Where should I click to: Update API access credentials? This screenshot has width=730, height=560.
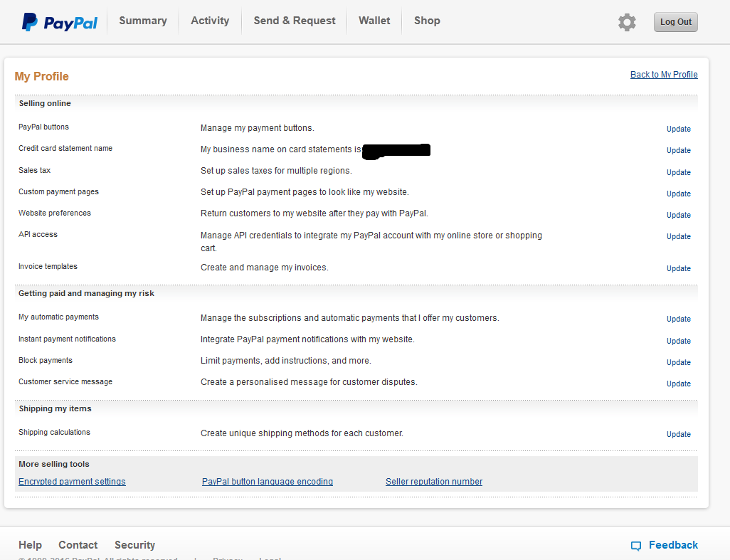click(678, 236)
